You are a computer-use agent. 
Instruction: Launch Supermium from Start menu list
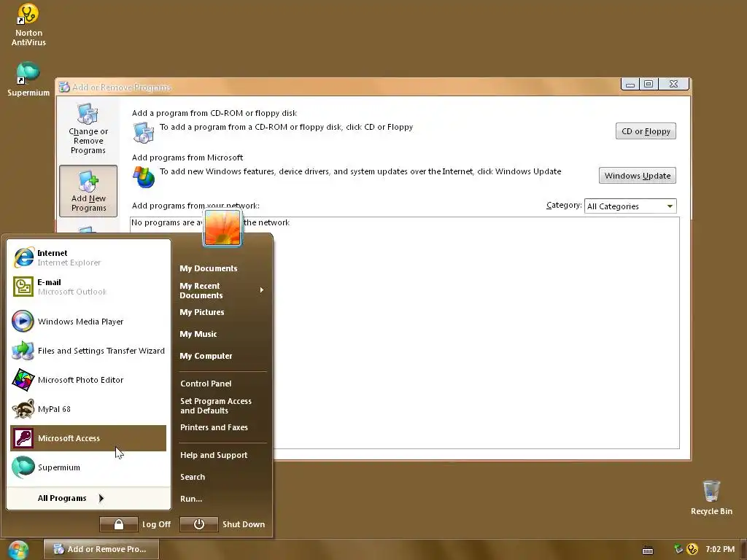point(88,467)
